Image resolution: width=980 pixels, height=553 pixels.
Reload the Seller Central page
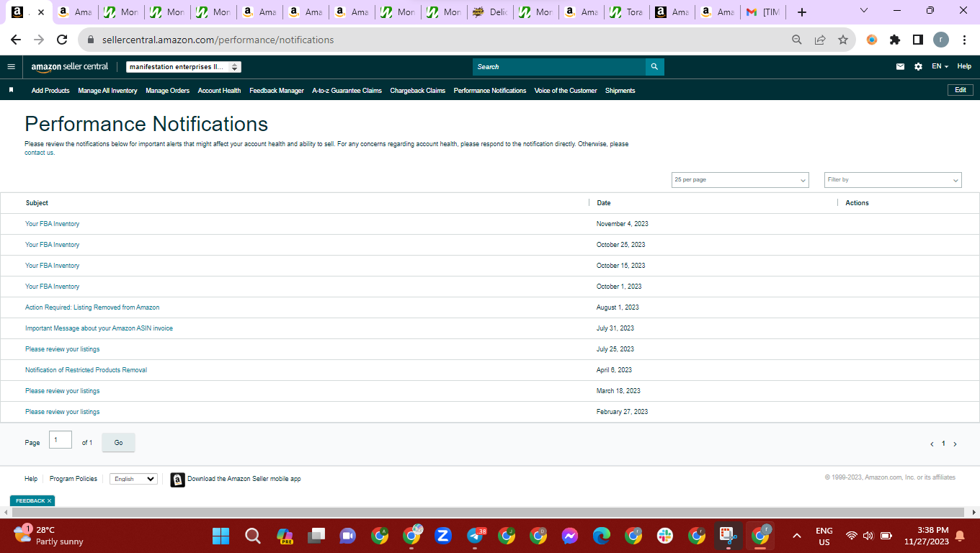point(62,40)
